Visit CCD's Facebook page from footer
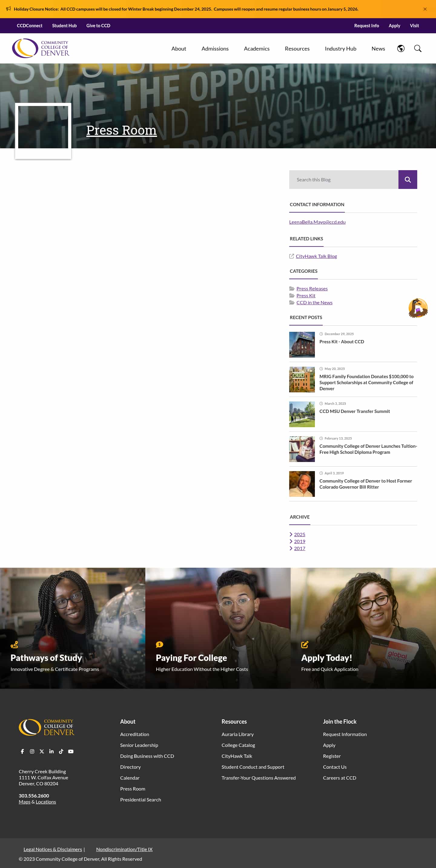The height and width of the screenshot is (868, 436). click(x=22, y=751)
